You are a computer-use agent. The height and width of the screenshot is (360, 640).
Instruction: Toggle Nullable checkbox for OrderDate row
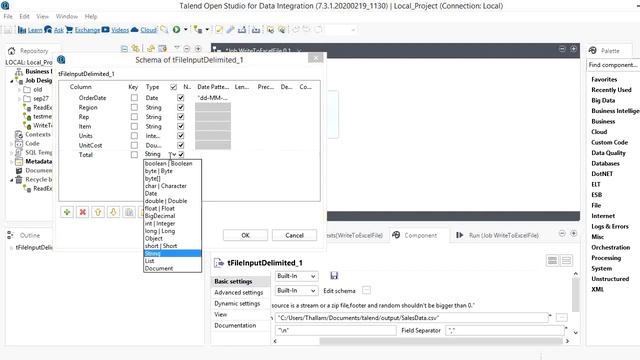[180, 98]
